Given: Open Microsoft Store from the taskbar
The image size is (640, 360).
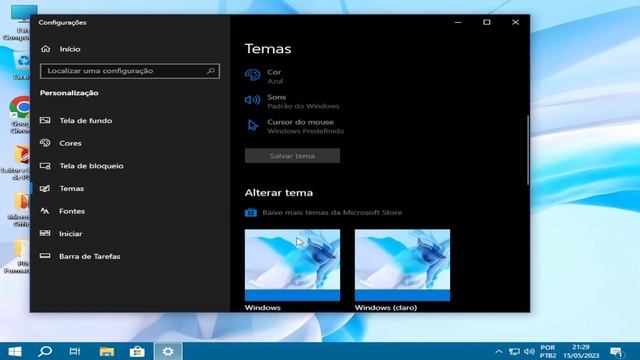Looking at the screenshot, I should coord(137,351).
